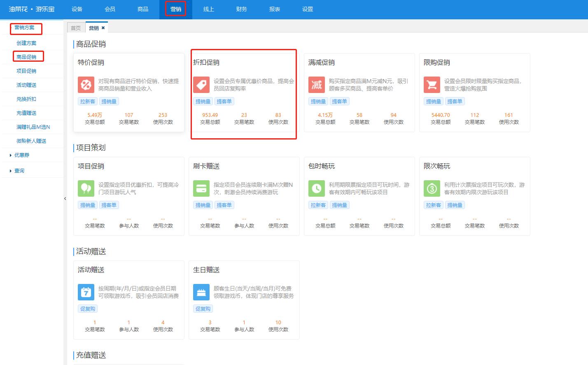Image resolution: width=588 pixels, height=365 pixels.
Task: Click the 生日赠送 birthday cake icon
Action: (x=201, y=292)
